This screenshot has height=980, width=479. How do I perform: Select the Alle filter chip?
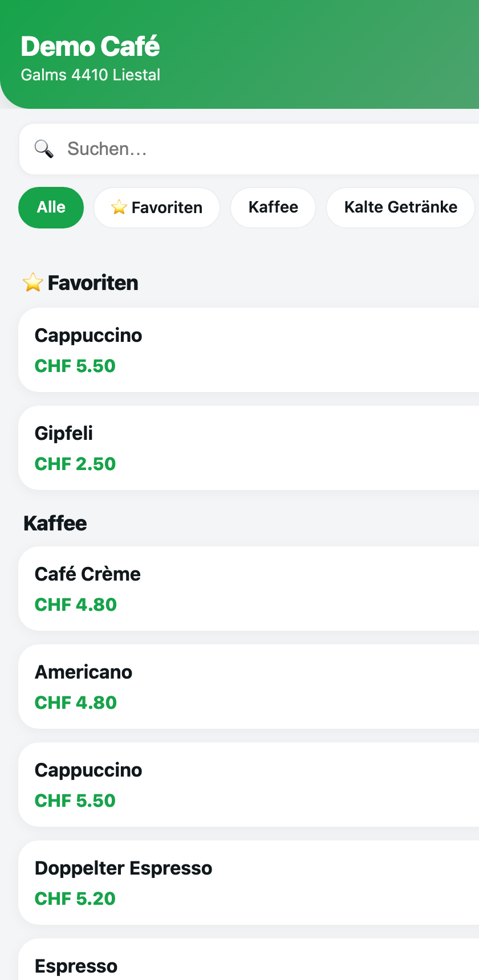pyautogui.click(x=51, y=207)
